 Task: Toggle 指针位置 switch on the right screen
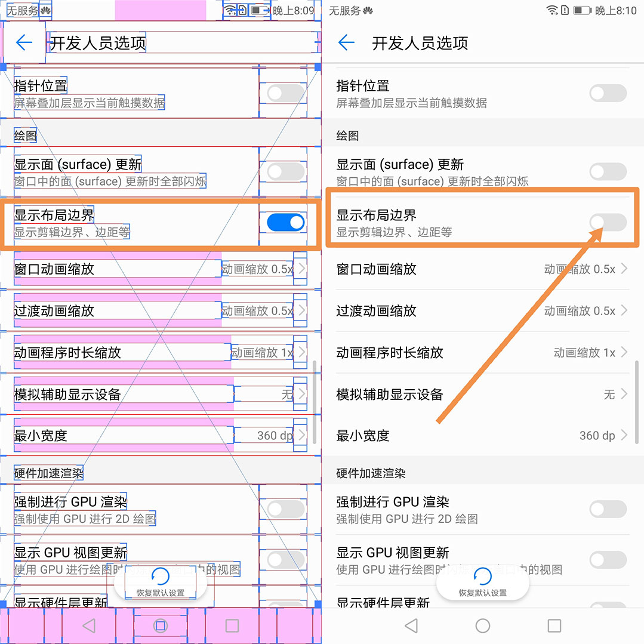tap(608, 93)
